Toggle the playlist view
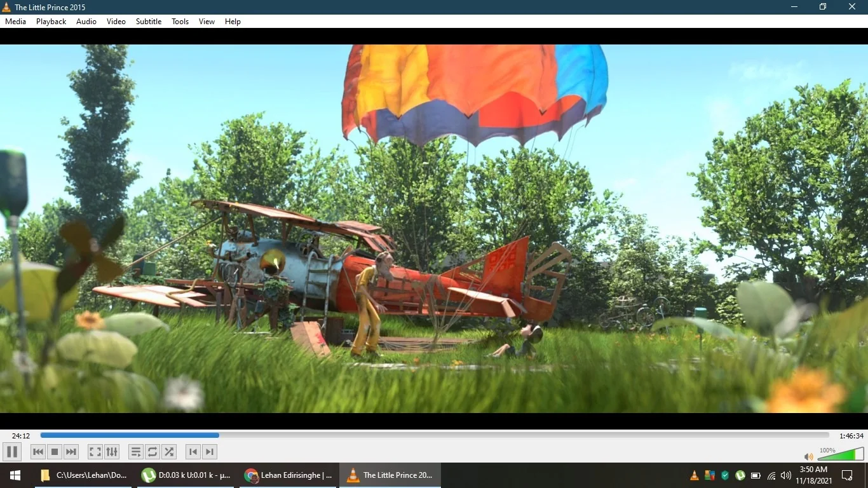868x488 pixels. (135, 452)
